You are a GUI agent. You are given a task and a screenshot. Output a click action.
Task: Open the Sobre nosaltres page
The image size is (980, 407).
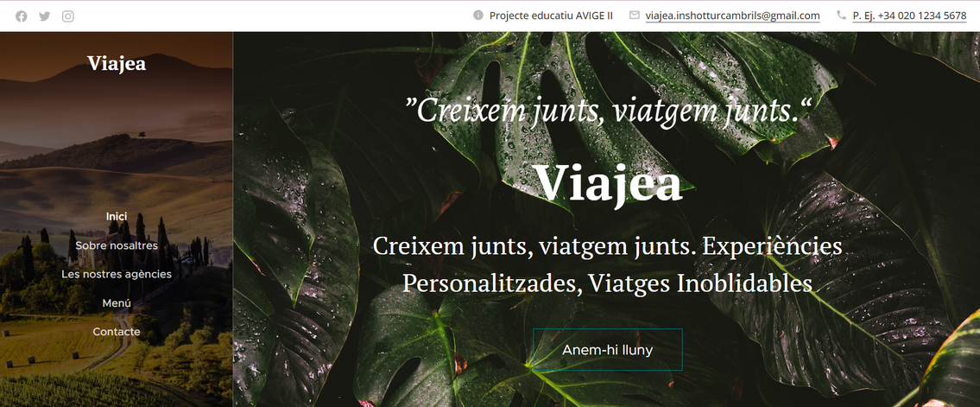pyautogui.click(x=117, y=245)
